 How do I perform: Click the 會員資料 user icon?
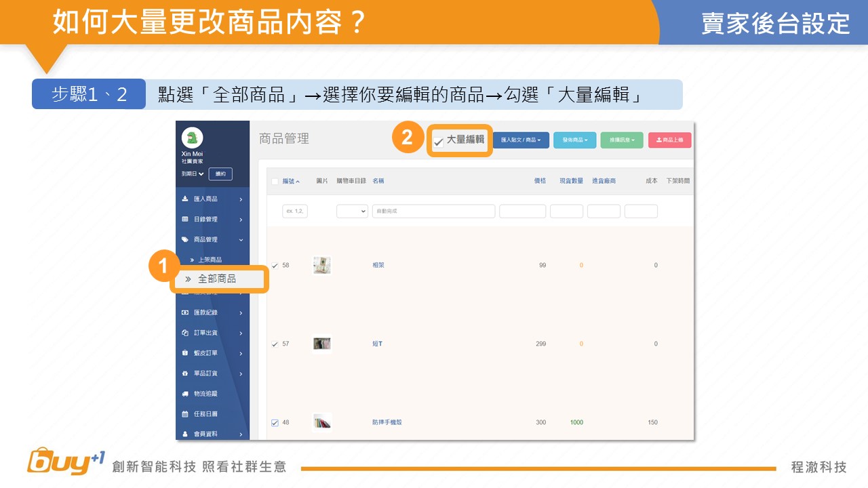click(185, 434)
